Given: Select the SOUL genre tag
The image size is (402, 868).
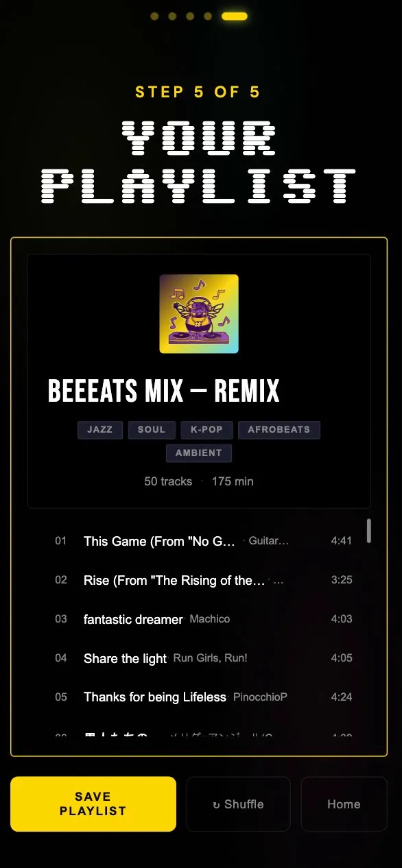Looking at the screenshot, I should coord(152,430).
